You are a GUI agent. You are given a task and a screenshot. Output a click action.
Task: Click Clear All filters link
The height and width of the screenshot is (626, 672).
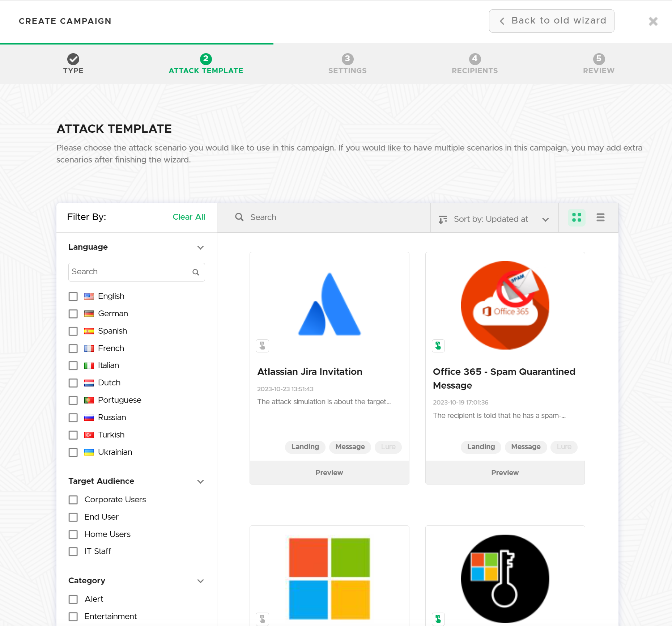coord(188,217)
